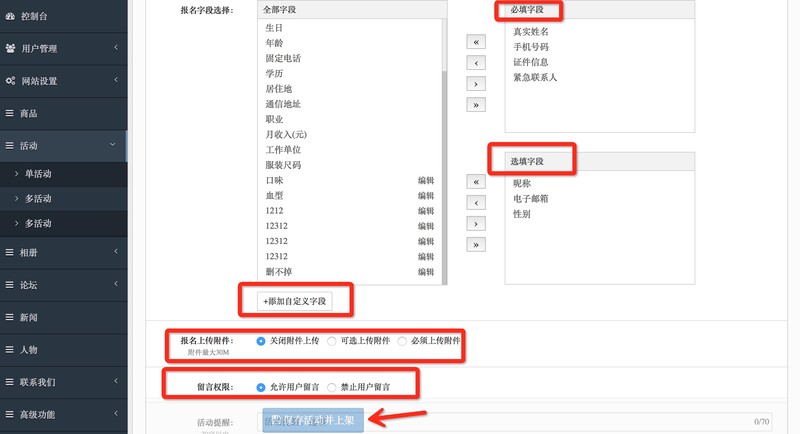The image size is (800, 434).
Task: Select 性别 in optional fields
Action: point(522,214)
